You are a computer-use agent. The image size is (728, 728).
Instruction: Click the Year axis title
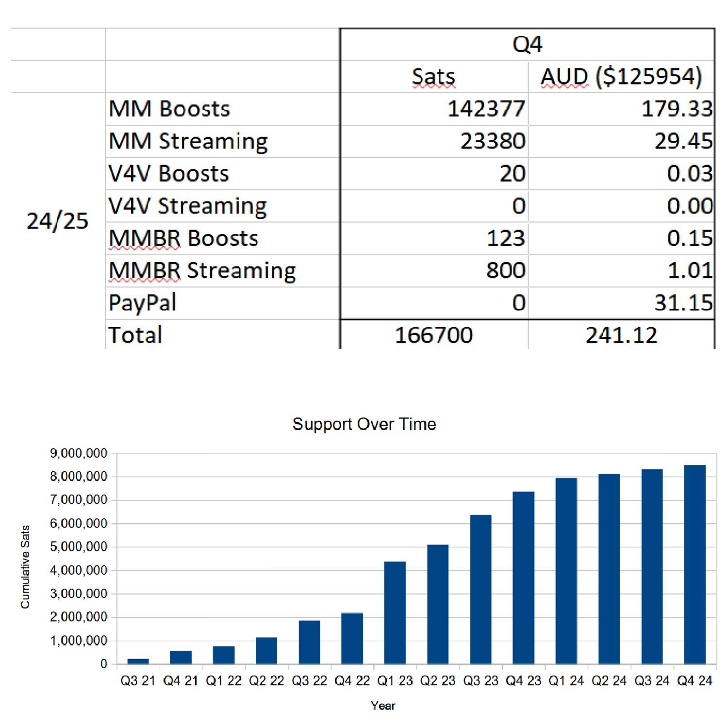click(383, 706)
